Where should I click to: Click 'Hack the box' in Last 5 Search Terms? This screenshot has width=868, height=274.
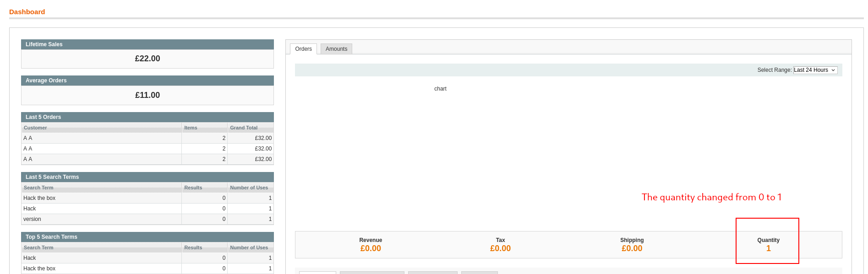(x=39, y=198)
